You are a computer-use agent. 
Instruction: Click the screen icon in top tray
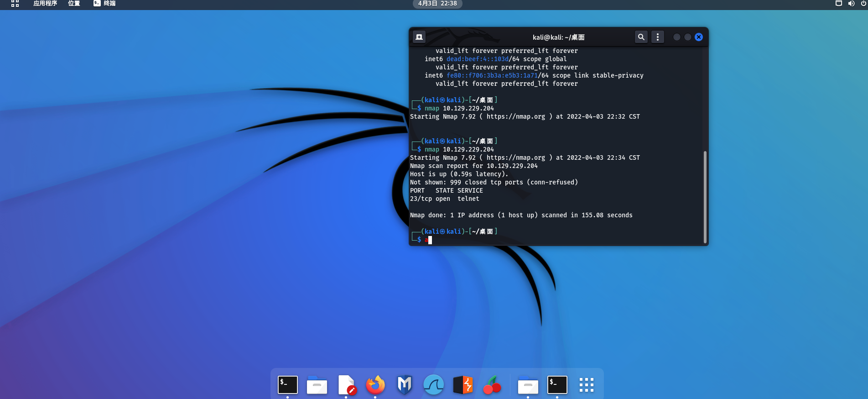click(838, 4)
